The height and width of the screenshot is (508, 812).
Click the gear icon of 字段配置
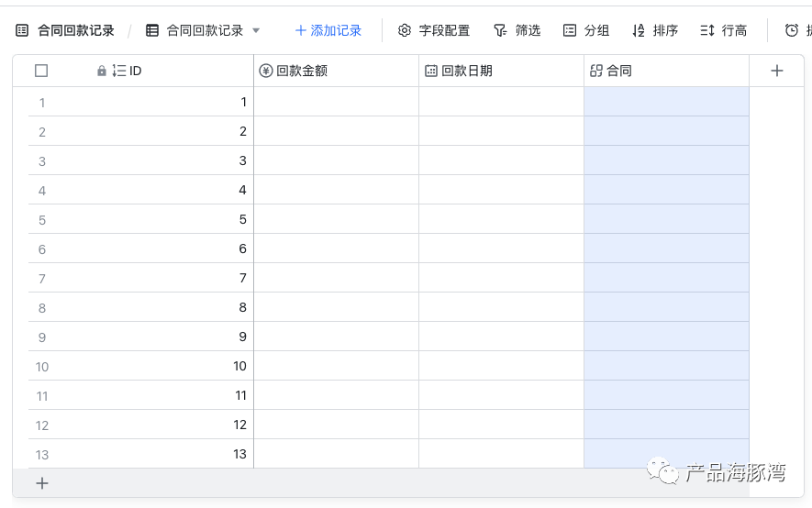pos(405,30)
